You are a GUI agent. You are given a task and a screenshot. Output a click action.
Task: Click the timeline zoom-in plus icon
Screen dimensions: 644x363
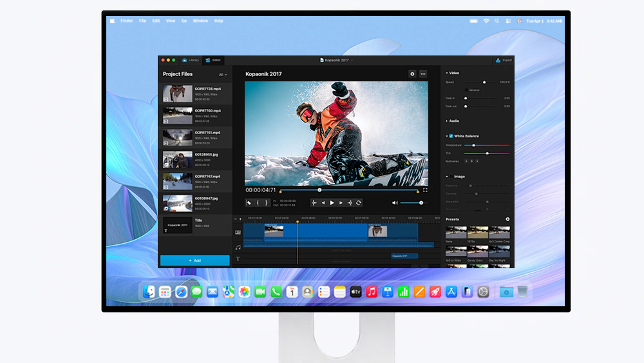pyautogui.click(x=241, y=219)
